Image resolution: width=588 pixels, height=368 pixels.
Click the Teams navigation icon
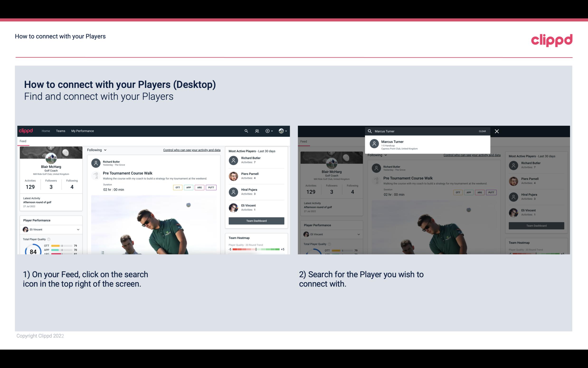coord(60,131)
